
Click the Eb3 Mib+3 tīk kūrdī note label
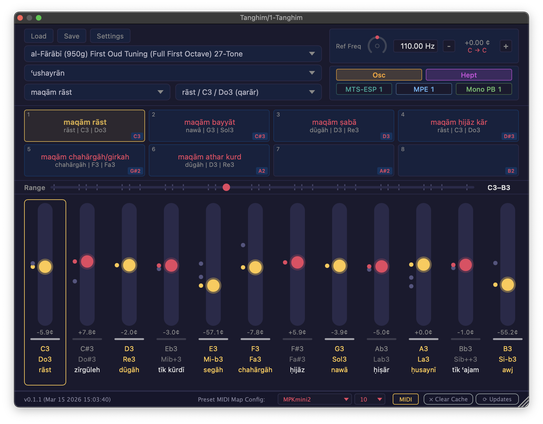(171, 359)
